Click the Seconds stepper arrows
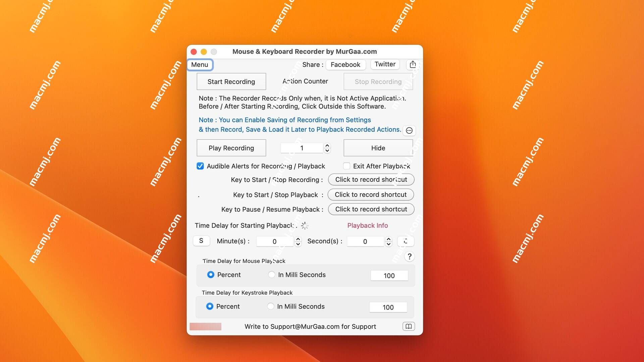Image resolution: width=644 pixels, height=362 pixels. [388, 241]
